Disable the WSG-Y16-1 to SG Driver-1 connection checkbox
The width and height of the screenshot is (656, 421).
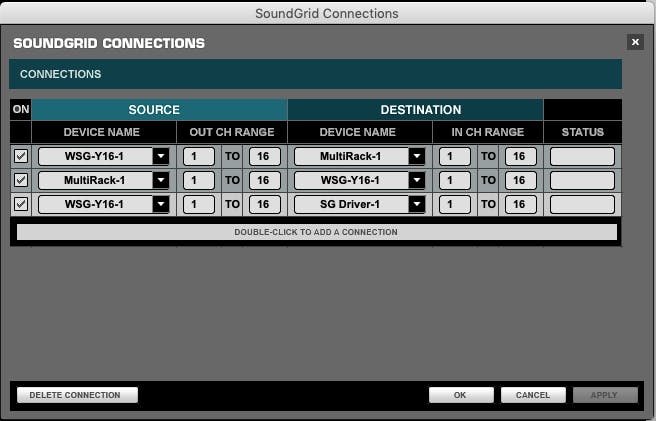point(21,204)
